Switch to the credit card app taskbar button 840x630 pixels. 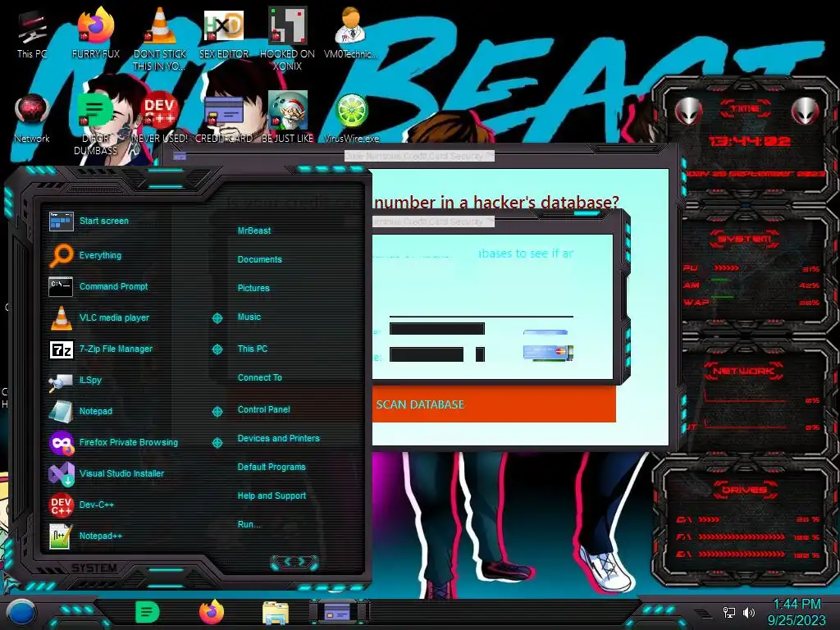tap(339, 612)
